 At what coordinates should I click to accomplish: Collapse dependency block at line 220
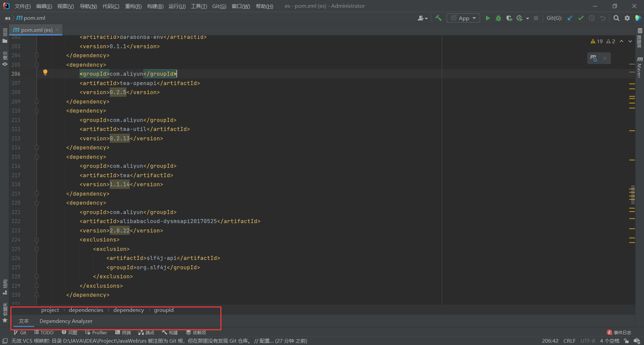tap(37, 203)
